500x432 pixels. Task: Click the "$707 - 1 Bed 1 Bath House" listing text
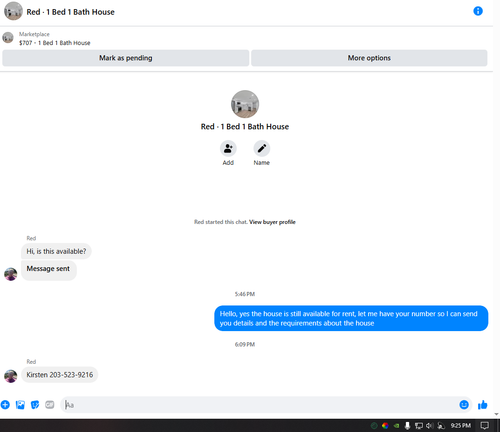click(x=55, y=43)
